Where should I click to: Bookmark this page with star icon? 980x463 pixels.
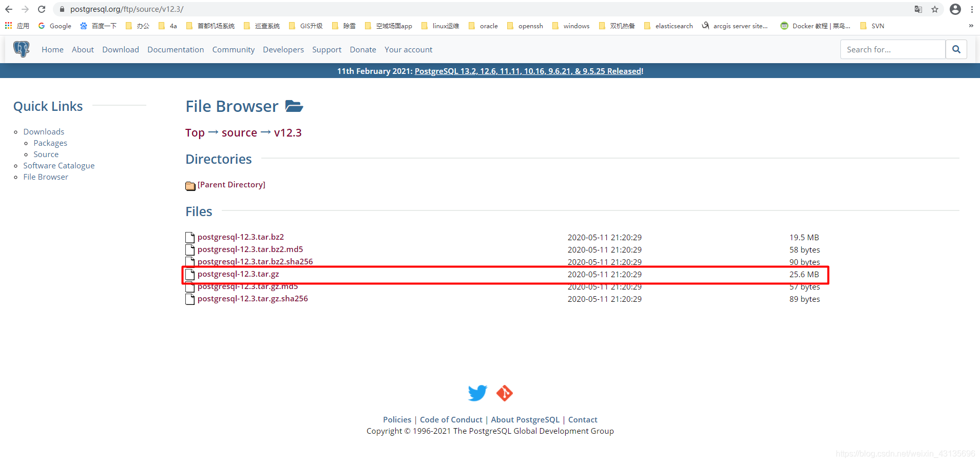click(x=935, y=9)
